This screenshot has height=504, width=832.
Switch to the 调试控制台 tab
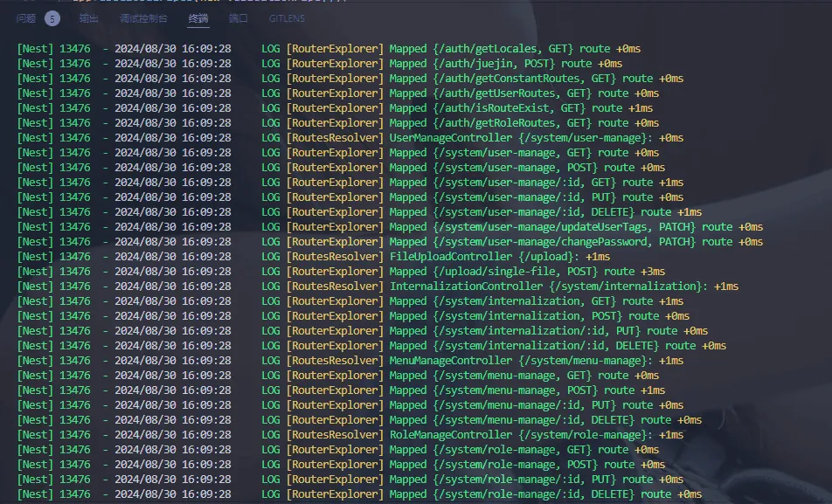(x=143, y=18)
